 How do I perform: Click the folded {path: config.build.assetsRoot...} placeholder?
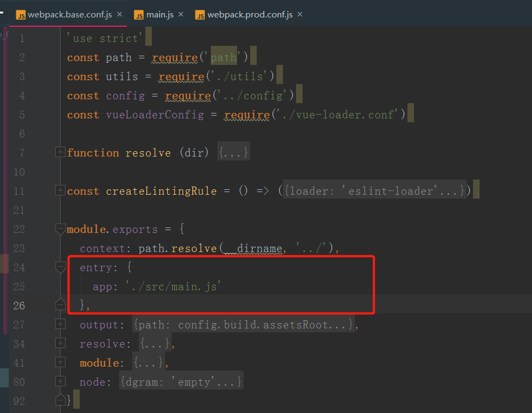[x=243, y=325]
